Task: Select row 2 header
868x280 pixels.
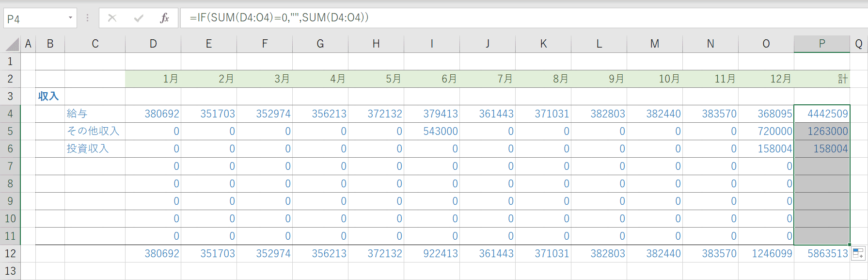Action: pyautogui.click(x=10, y=79)
